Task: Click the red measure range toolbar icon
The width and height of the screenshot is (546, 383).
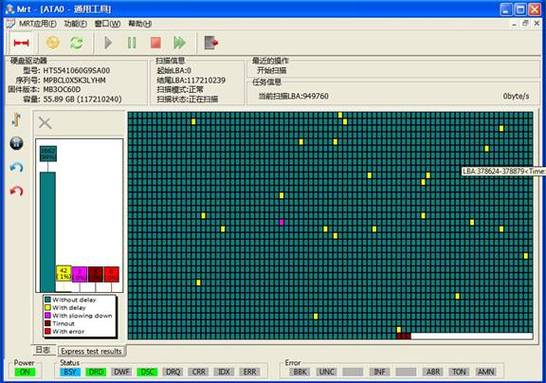Action: click(x=21, y=43)
